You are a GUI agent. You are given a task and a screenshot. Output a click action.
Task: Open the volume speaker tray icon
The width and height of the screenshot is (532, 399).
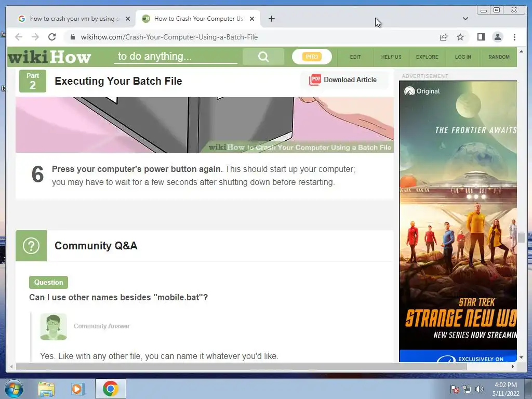(480, 390)
